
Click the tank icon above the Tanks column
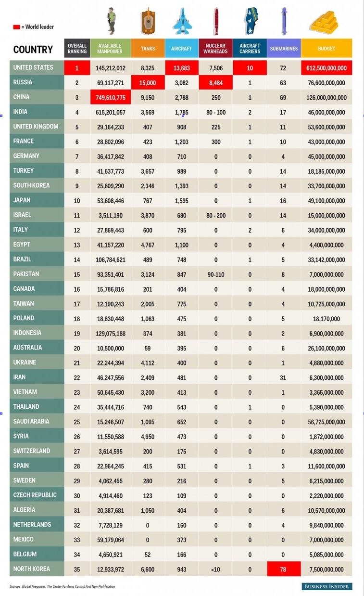pyautogui.click(x=148, y=22)
